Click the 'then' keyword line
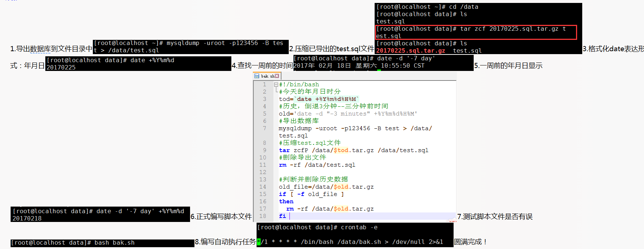Viewport: 644px width, 249px height. (x=286, y=201)
